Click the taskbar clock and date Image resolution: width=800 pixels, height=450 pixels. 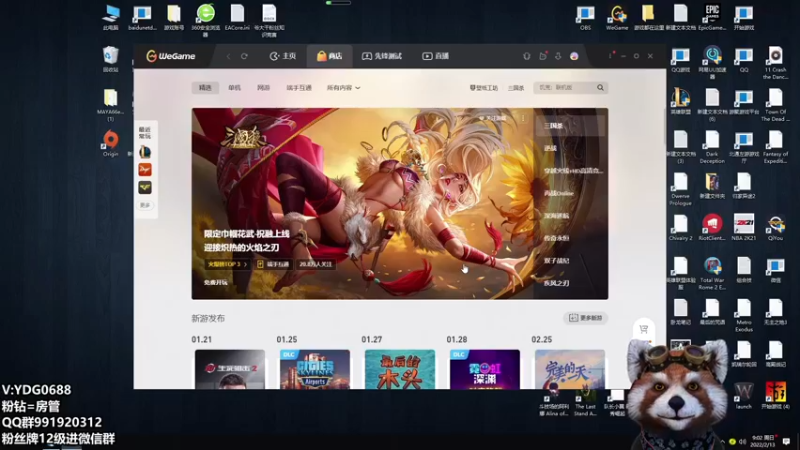coord(763,441)
